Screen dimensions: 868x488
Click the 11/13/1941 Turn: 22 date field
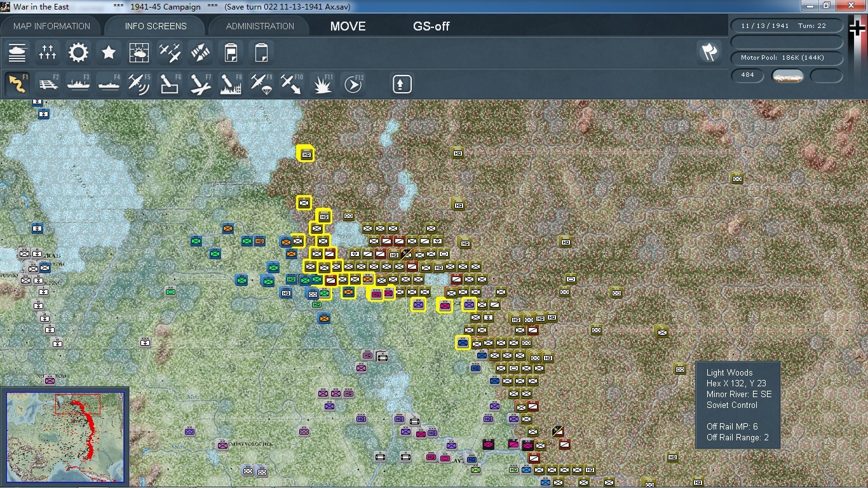(x=787, y=25)
